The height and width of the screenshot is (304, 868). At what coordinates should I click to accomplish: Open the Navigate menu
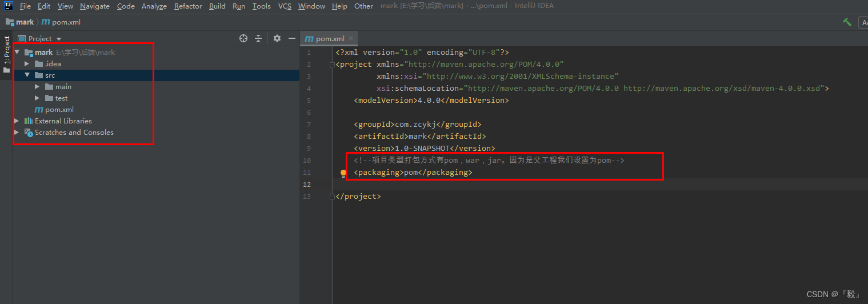tap(95, 6)
